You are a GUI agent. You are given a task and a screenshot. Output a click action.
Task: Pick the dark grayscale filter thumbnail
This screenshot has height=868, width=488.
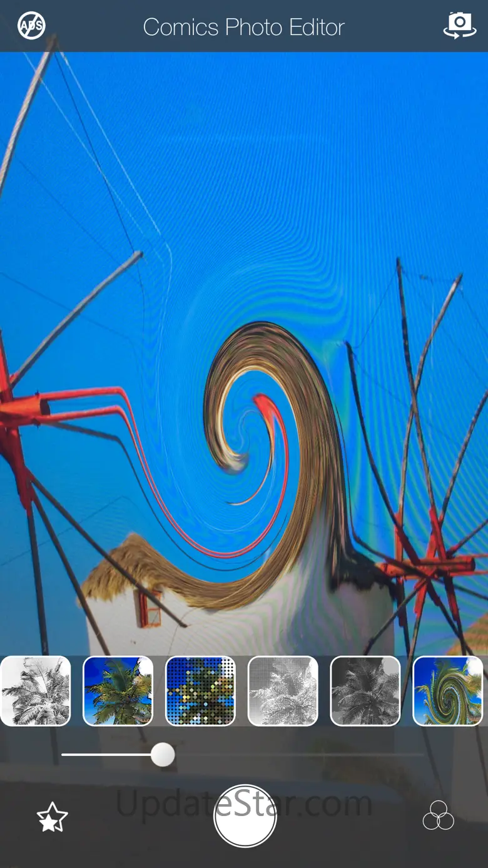[365, 691]
